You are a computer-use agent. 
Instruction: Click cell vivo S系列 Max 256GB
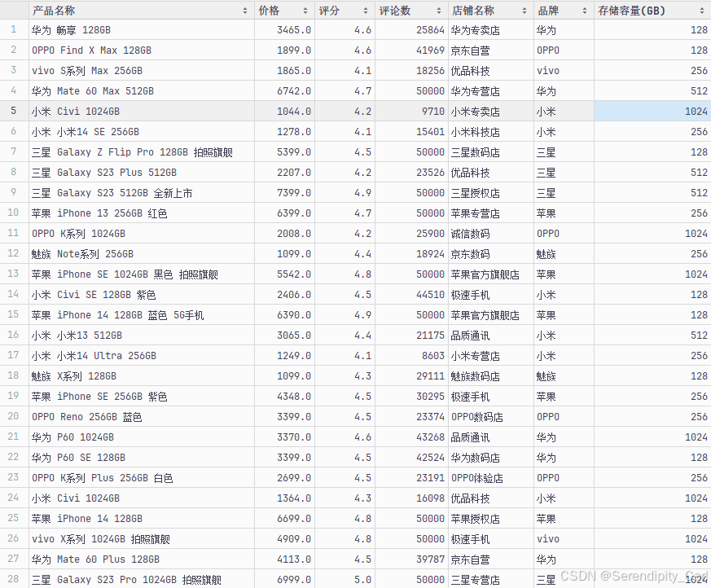point(142,71)
